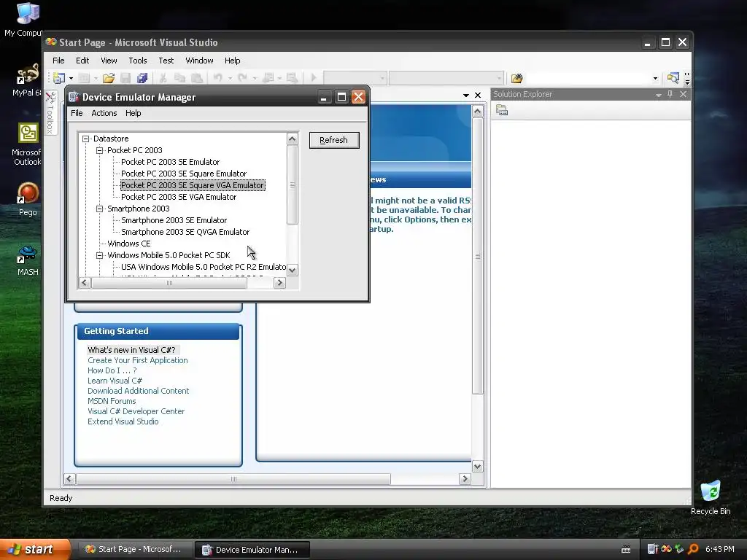
Task: Click the New Project toolbar icon
Action: point(59,77)
